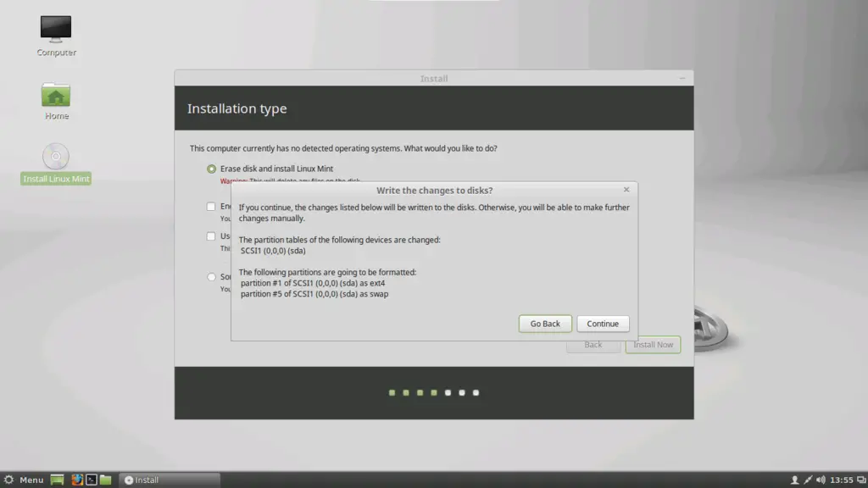Click 'SCSI1 (0,0,0) (sda)' device line
Viewport: 868px width, 488px height.
tap(273, 251)
